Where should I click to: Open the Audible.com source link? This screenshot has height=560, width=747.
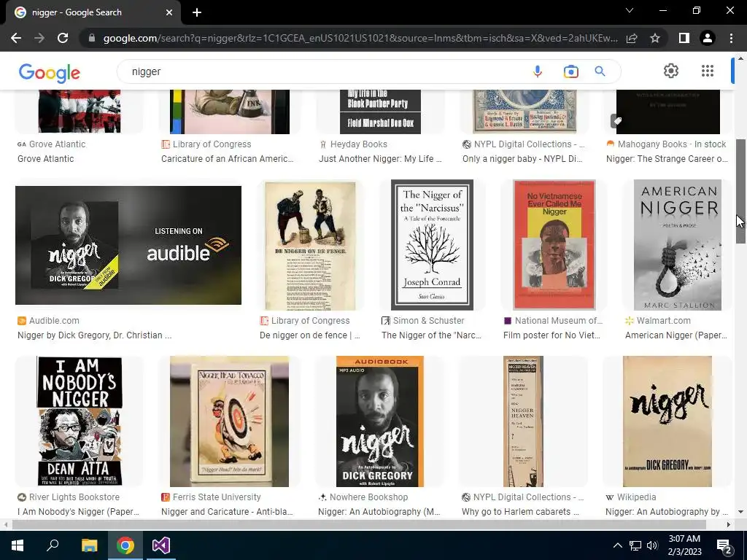48,321
